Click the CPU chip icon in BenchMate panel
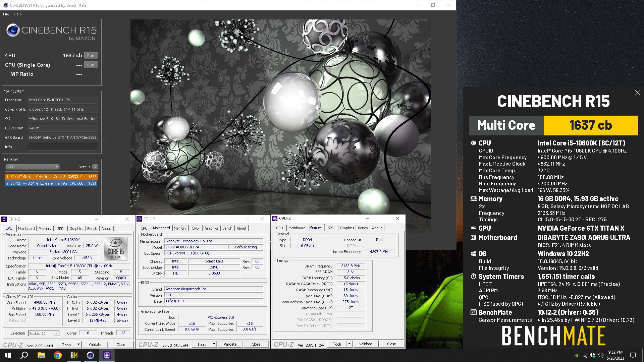 (x=473, y=143)
